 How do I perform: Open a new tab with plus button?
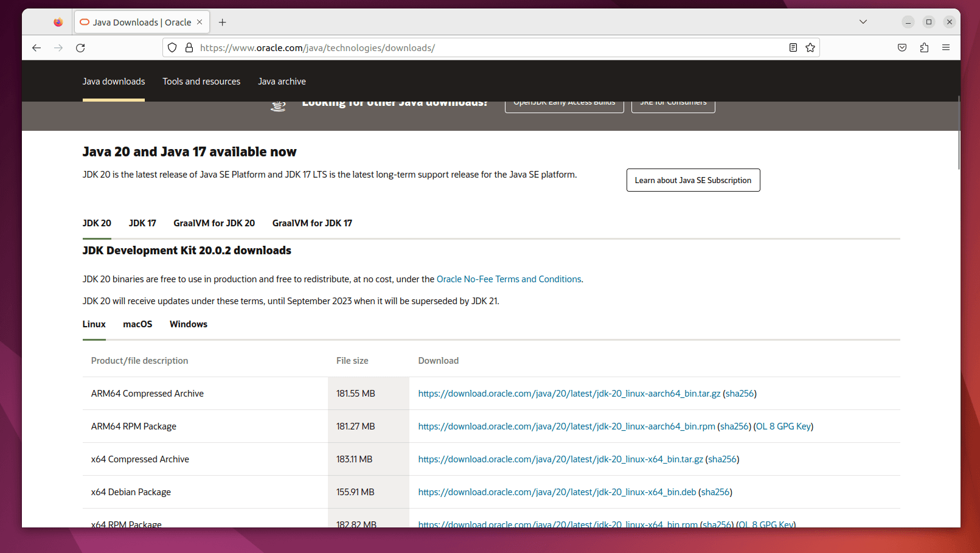(x=223, y=23)
